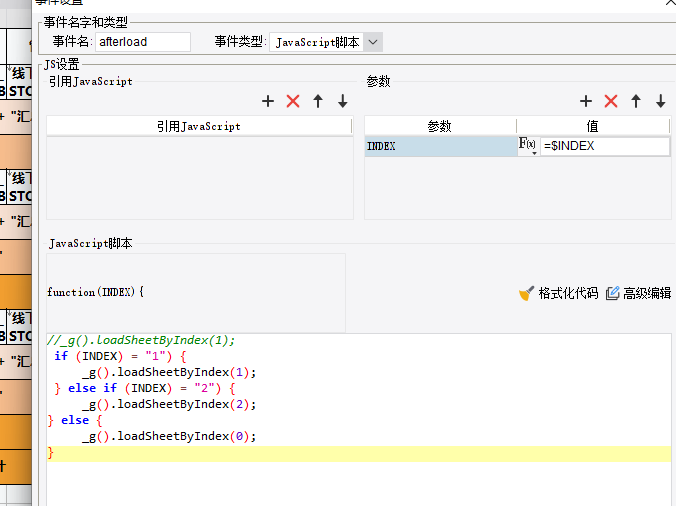Click the 值 column header

click(593, 126)
